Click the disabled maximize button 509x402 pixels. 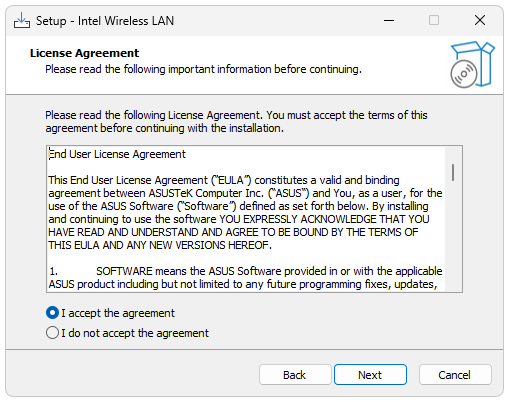coord(434,21)
